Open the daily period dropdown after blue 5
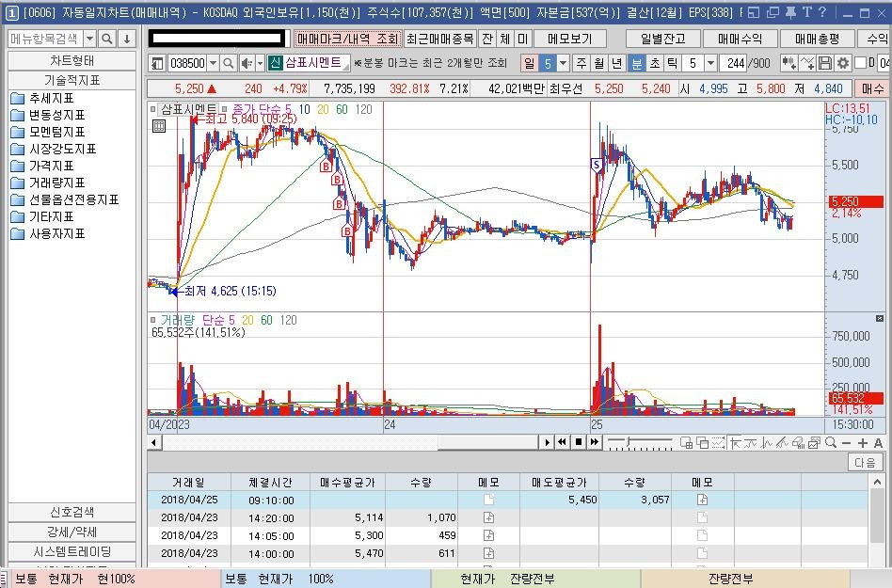The height and width of the screenshot is (588, 892). (x=564, y=62)
